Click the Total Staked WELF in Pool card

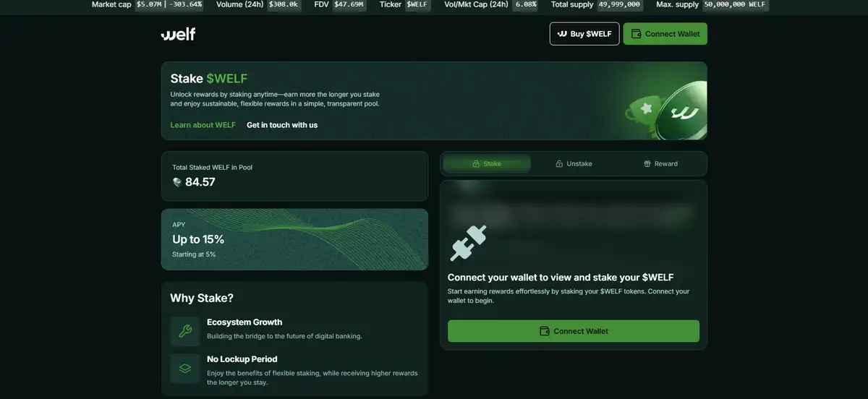tap(294, 176)
